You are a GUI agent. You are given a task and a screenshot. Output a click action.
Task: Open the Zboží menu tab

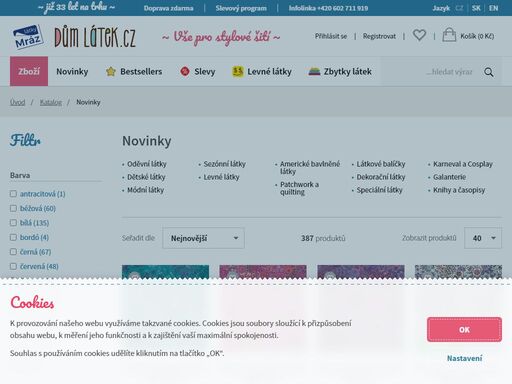pyautogui.click(x=29, y=71)
